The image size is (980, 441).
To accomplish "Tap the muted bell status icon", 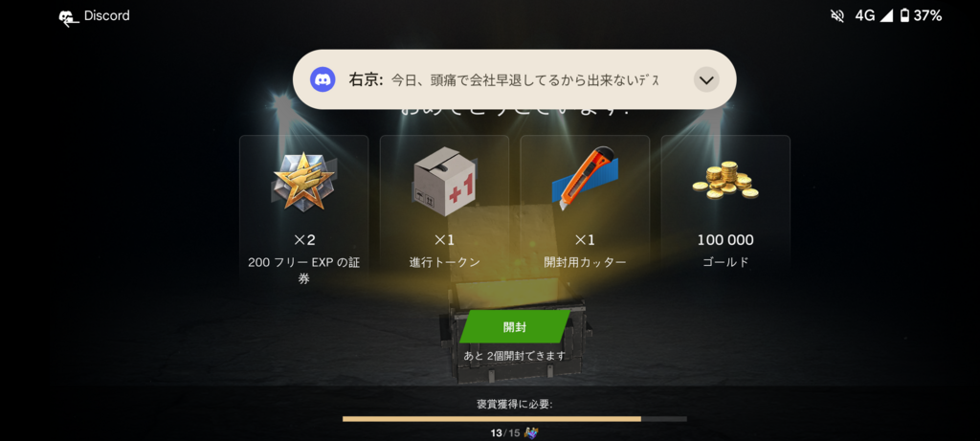I will coord(836,16).
